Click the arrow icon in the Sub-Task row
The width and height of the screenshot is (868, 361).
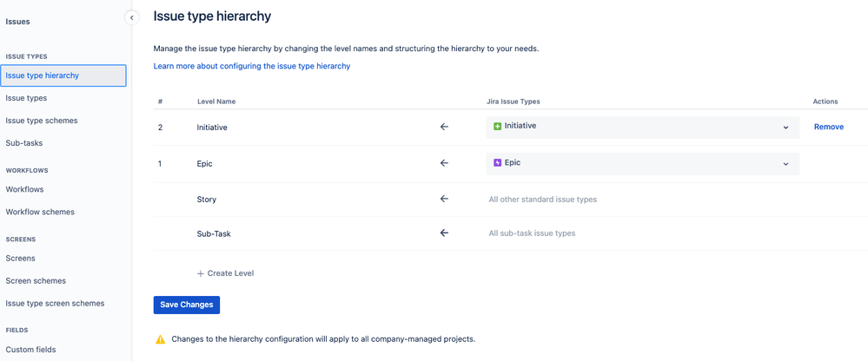(444, 233)
